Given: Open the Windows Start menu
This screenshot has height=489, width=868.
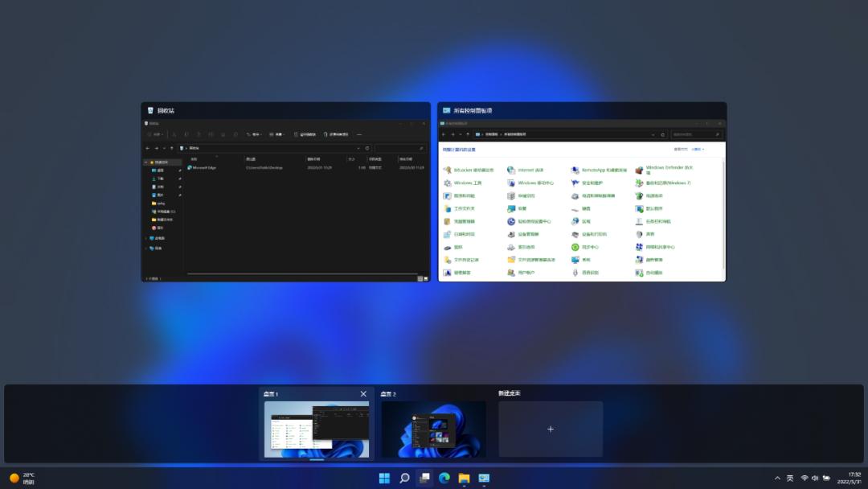Looking at the screenshot, I should point(385,478).
